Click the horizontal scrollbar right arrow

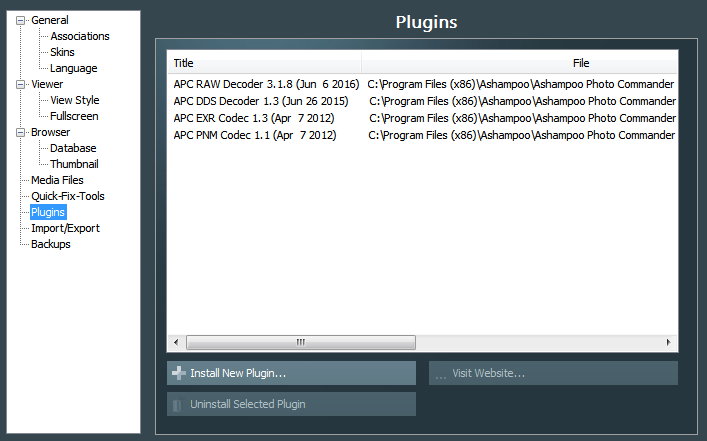(x=669, y=342)
